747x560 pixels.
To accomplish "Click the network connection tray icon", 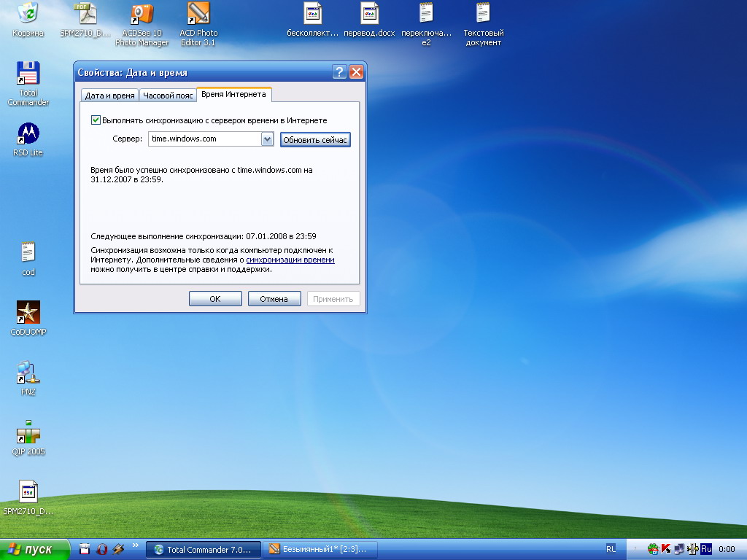I will click(679, 549).
